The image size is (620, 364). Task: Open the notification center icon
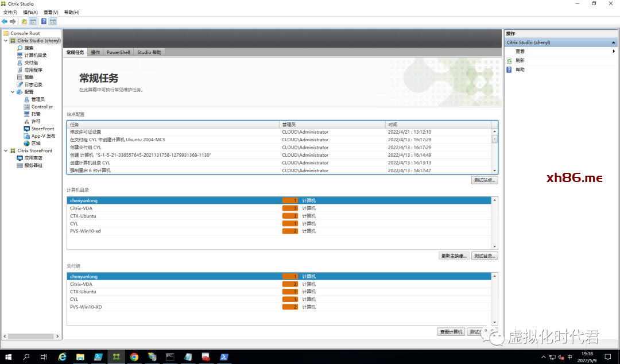pos(608,357)
